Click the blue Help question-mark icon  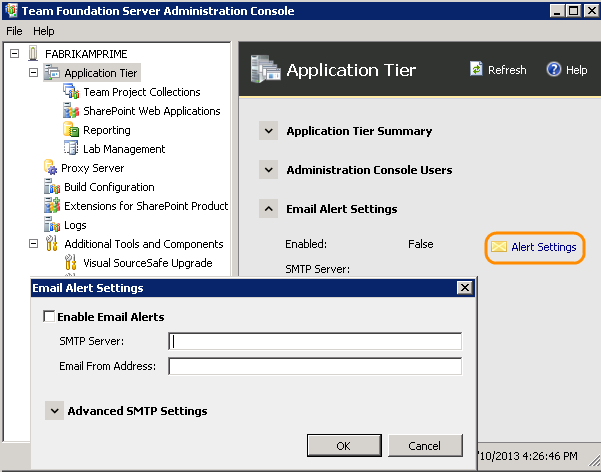point(554,69)
